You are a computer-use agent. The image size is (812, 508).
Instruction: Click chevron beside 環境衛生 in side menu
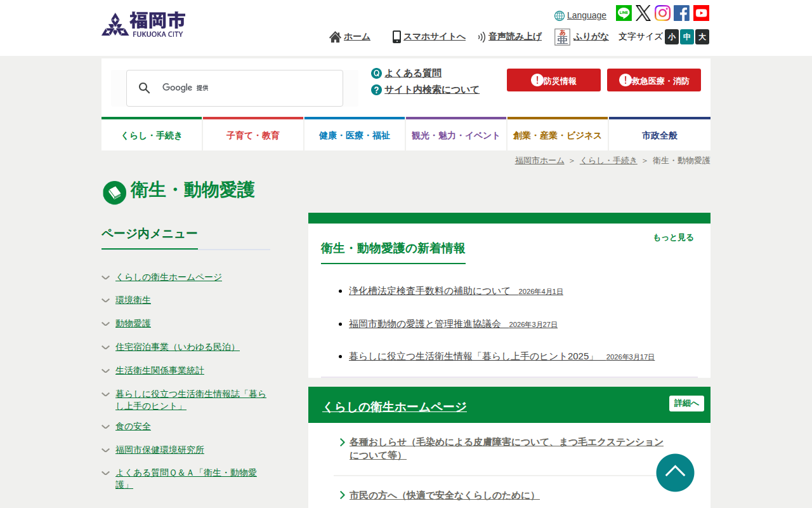pyautogui.click(x=106, y=300)
